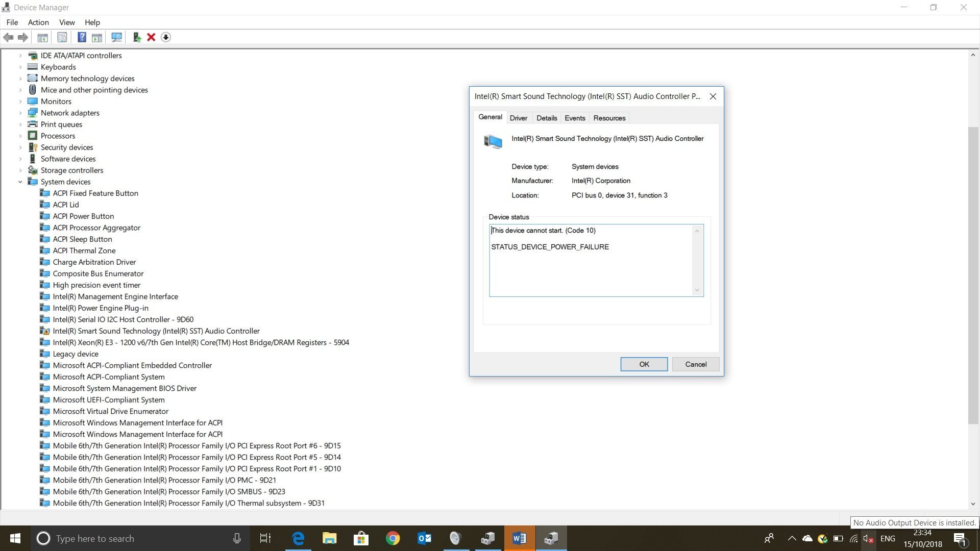Open the View menu

67,22
